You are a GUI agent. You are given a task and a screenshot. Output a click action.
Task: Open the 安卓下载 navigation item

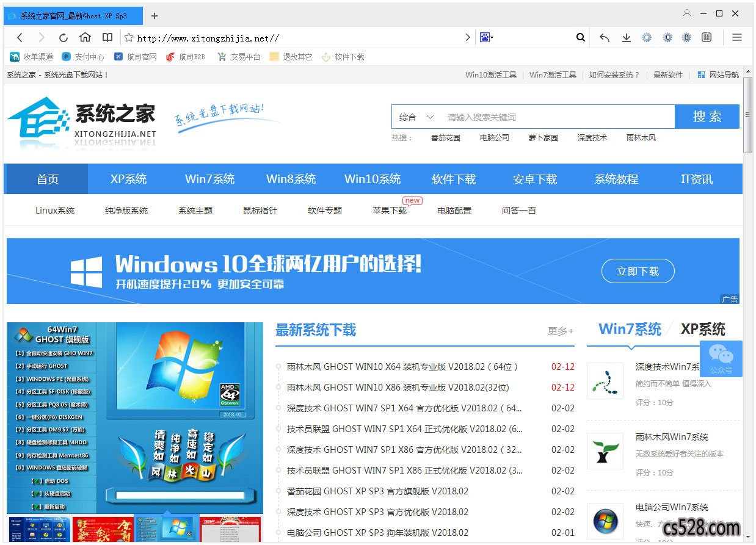click(535, 179)
